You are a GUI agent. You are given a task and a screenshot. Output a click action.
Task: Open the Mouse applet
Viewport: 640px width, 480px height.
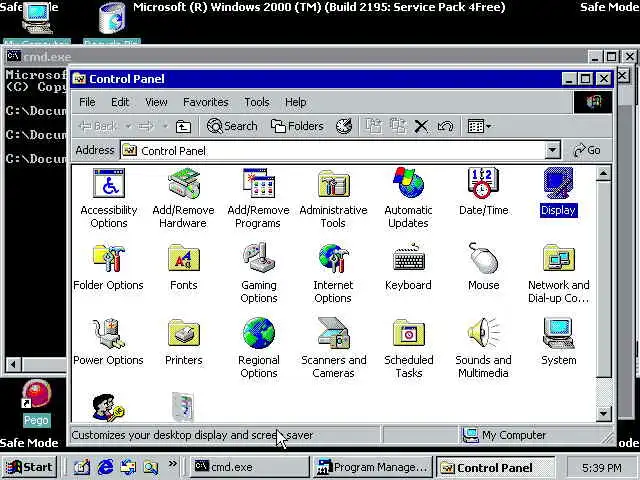483,267
